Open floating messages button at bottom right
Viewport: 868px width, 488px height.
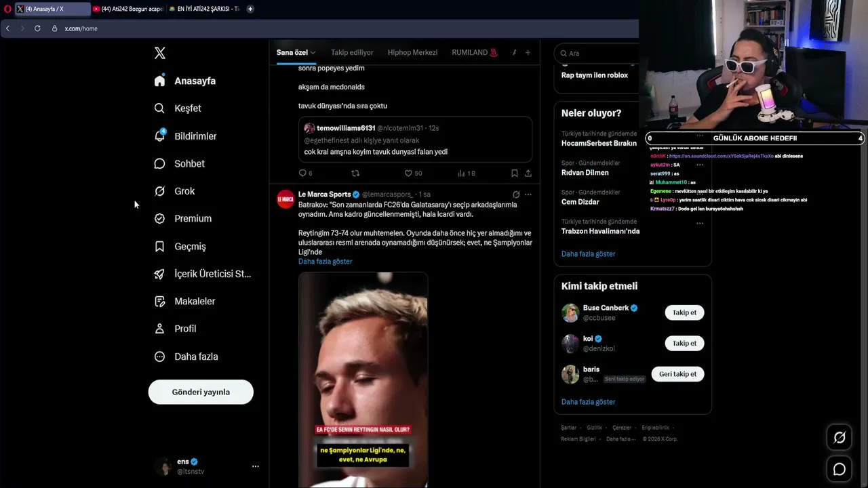(x=840, y=469)
